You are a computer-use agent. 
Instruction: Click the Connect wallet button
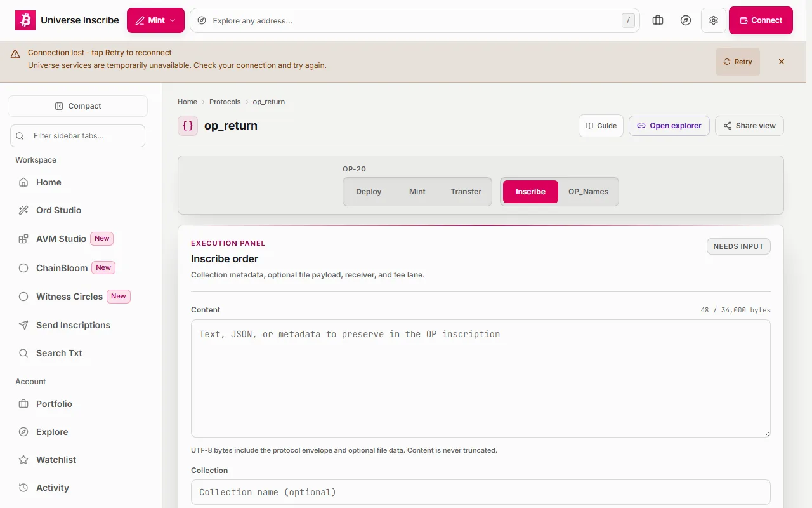[761, 20]
